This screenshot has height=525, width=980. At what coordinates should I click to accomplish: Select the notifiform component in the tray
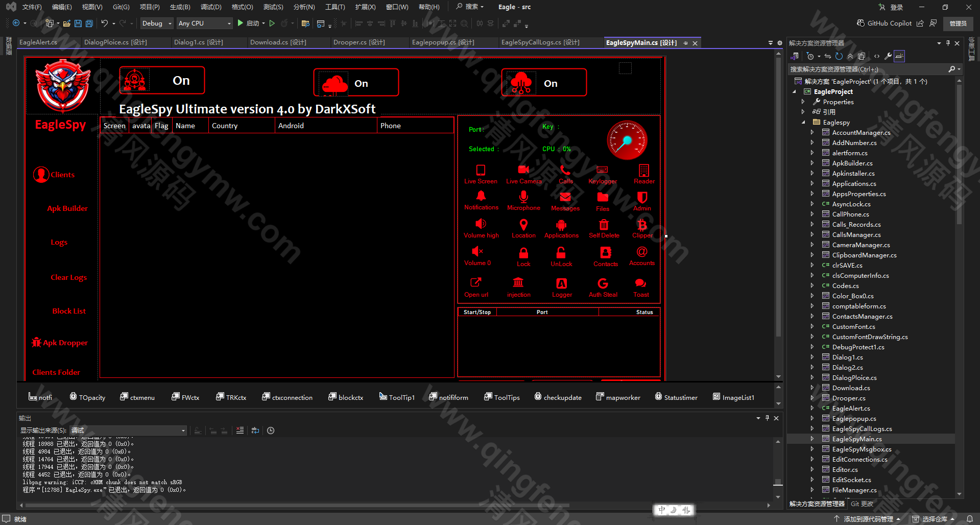(x=448, y=397)
